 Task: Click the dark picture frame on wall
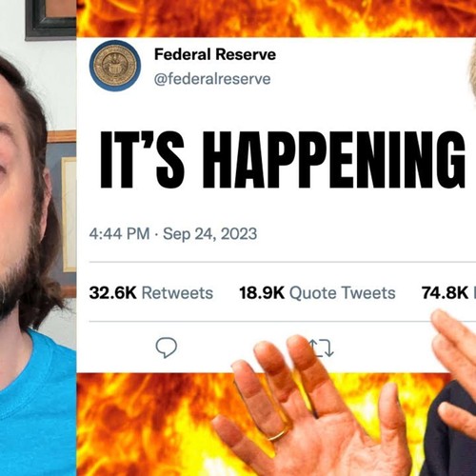tap(50, 20)
